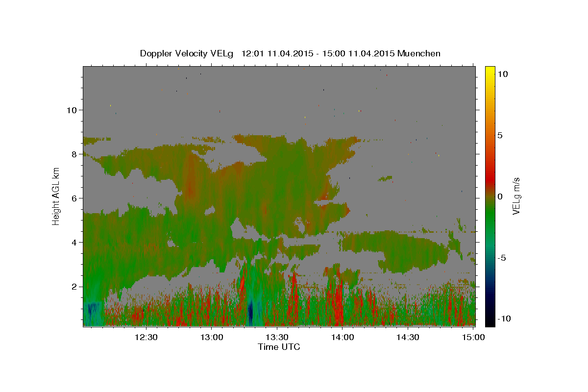Click the 13:30 time tick label

click(x=277, y=337)
